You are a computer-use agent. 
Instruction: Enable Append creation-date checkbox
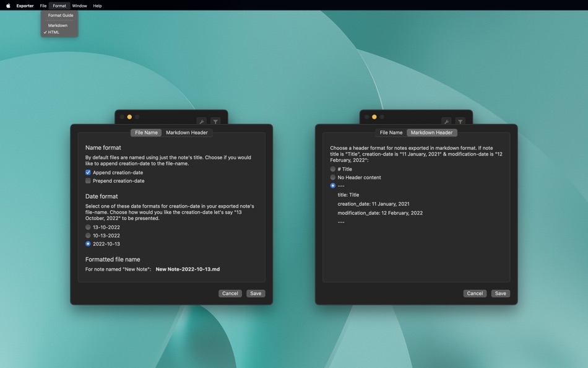(88, 172)
